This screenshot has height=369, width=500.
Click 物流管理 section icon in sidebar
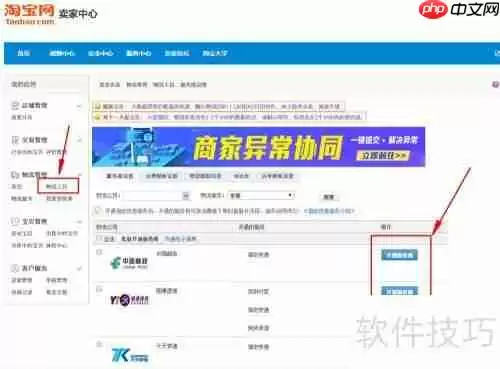(15, 174)
